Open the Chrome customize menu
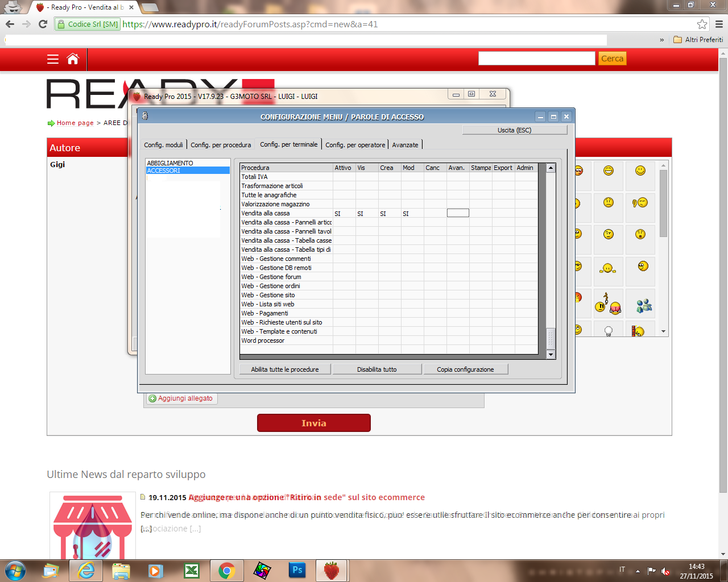This screenshot has width=728, height=582. (x=719, y=24)
